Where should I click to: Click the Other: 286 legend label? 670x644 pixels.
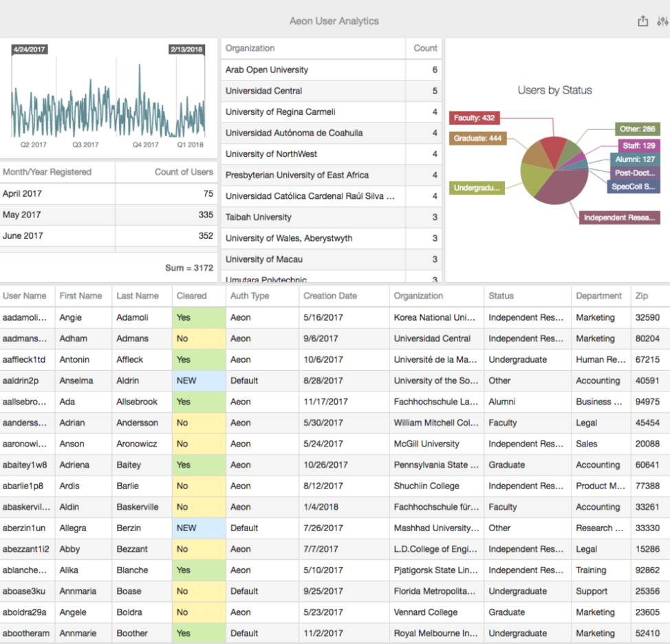coord(637,129)
